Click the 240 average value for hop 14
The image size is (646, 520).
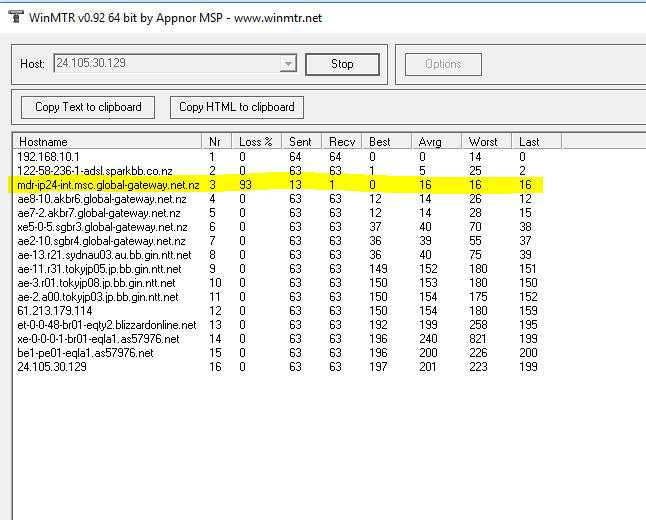pyautogui.click(x=428, y=339)
